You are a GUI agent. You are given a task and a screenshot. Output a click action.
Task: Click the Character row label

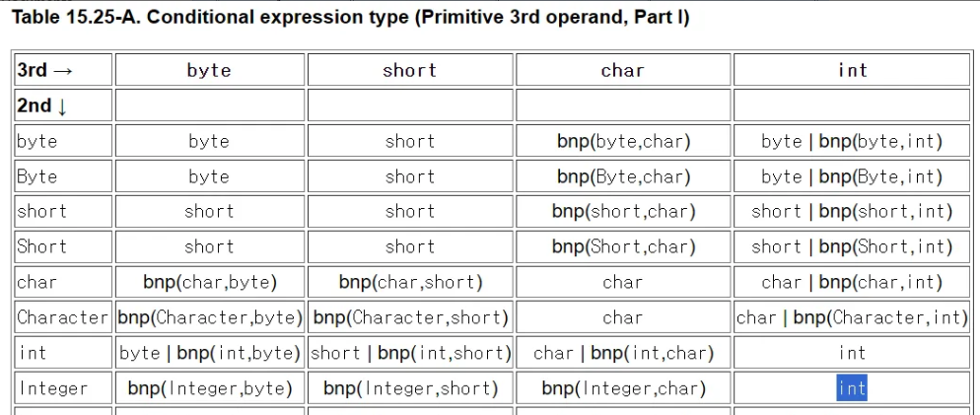click(x=64, y=317)
